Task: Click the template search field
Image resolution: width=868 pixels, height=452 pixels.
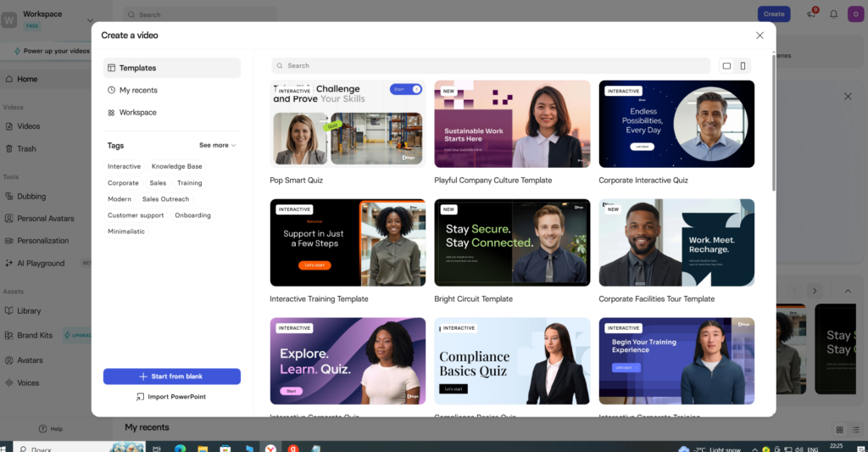Action: coord(491,65)
